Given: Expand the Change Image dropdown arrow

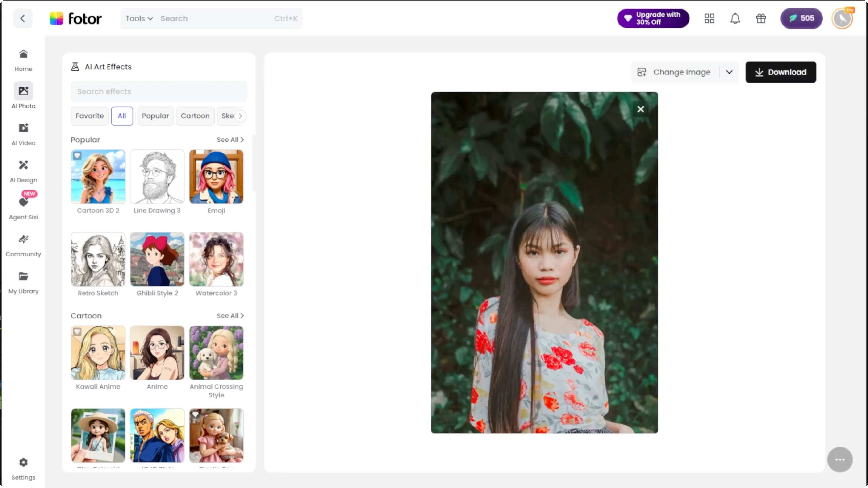Looking at the screenshot, I should coord(729,72).
